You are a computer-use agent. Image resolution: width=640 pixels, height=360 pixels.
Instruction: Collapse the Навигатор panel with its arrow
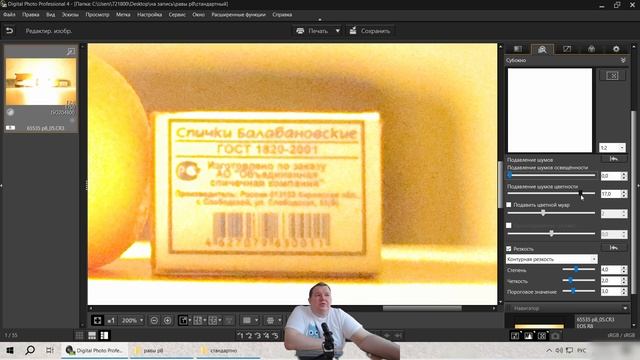625,308
